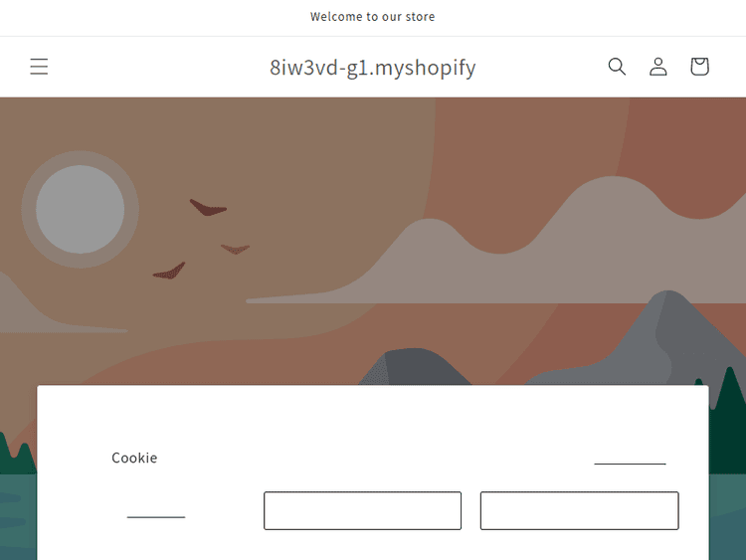This screenshot has width=746, height=560.
Task: Click the Cookie banner heading
Action: tap(134, 458)
